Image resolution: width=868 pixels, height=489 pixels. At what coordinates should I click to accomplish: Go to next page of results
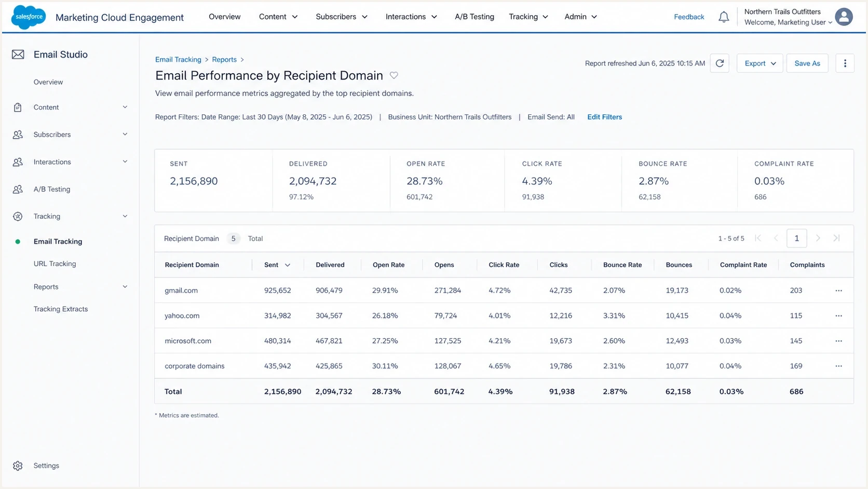point(818,238)
